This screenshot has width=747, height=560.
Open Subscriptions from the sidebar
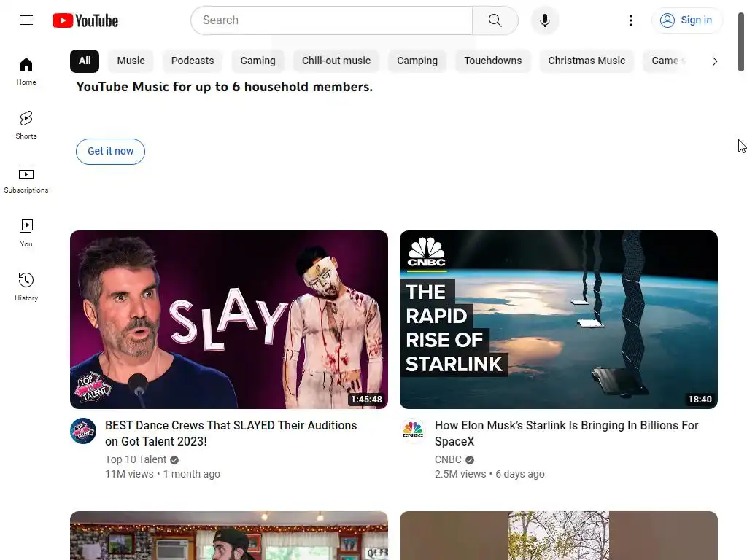[x=26, y=179]
